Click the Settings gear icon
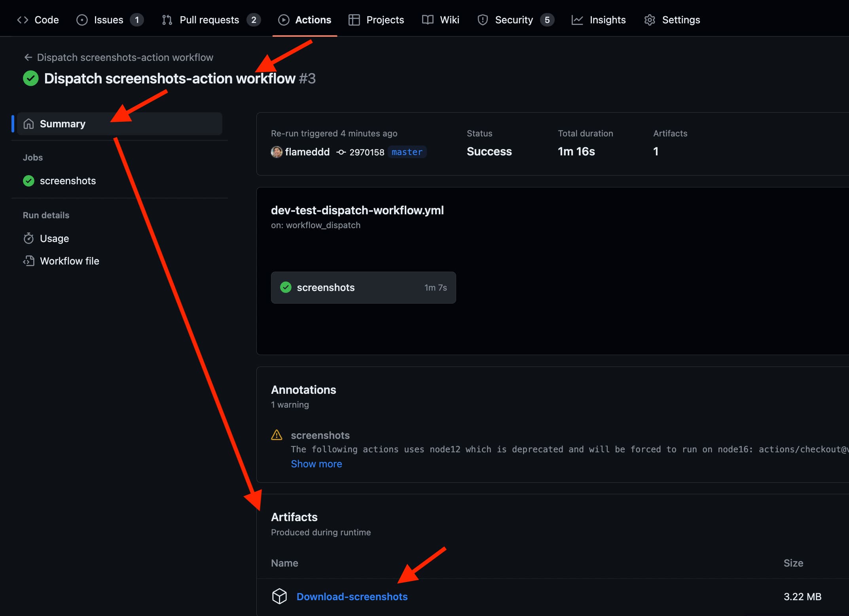 [x=650, y=20]
